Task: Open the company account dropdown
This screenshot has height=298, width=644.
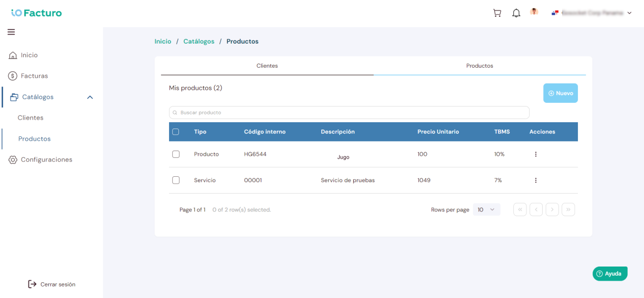Action: [592, 13]
